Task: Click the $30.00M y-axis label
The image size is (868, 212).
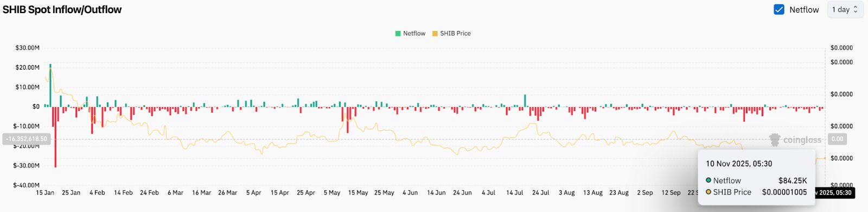Action: pos(28,48)
